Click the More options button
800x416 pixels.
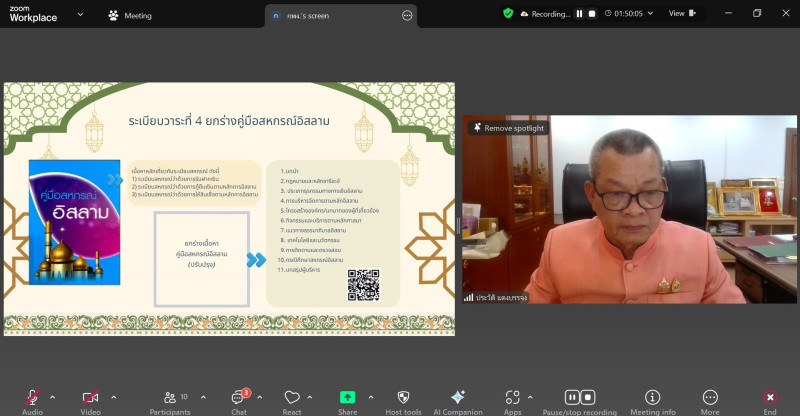[710, 397]
